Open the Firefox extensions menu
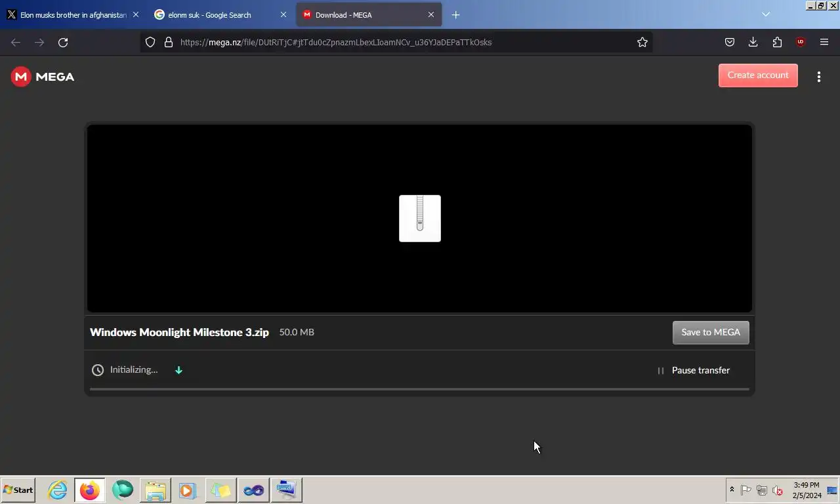The height and width of the screenshot is (504, 840). pos(777,42)
